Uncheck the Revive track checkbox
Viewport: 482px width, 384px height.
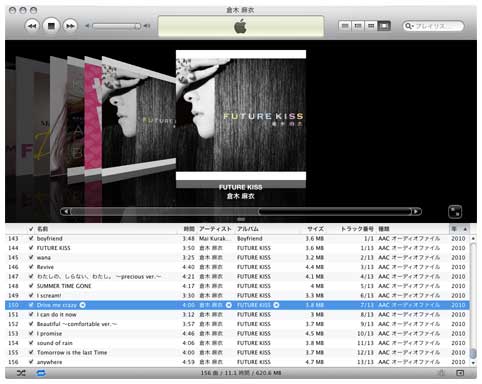pos(31,267)
